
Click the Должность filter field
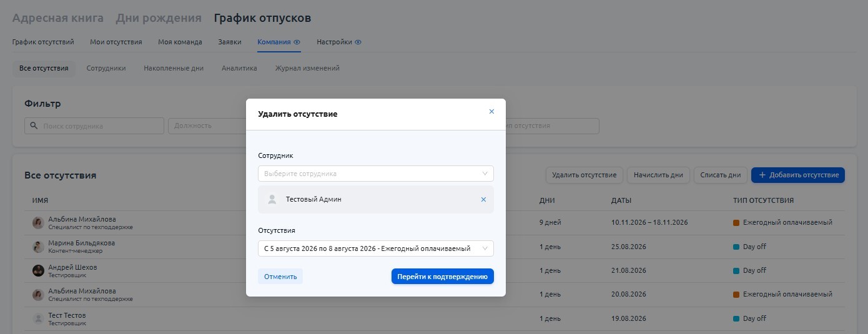(x=206, y=126)
